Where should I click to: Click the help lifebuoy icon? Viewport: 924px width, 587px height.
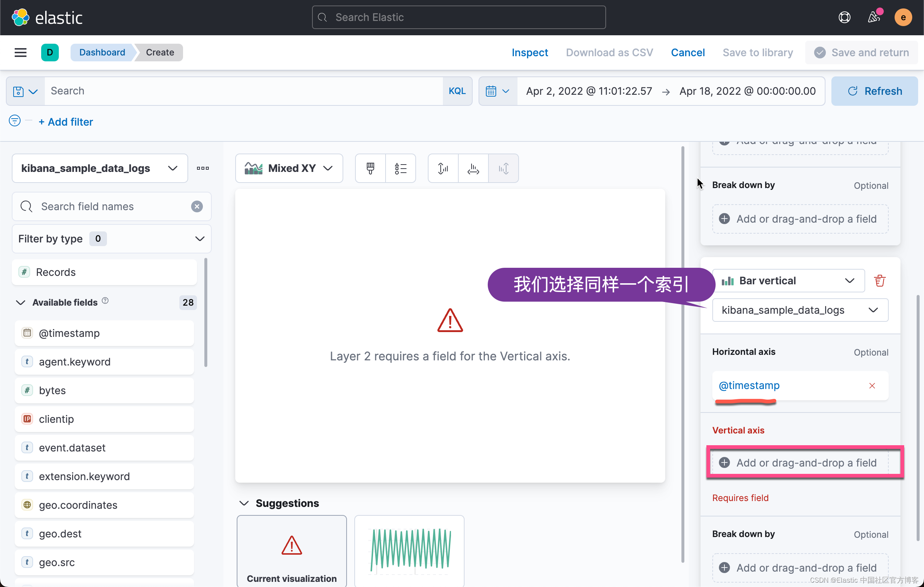pyautogui.click(x=844, y=17)
